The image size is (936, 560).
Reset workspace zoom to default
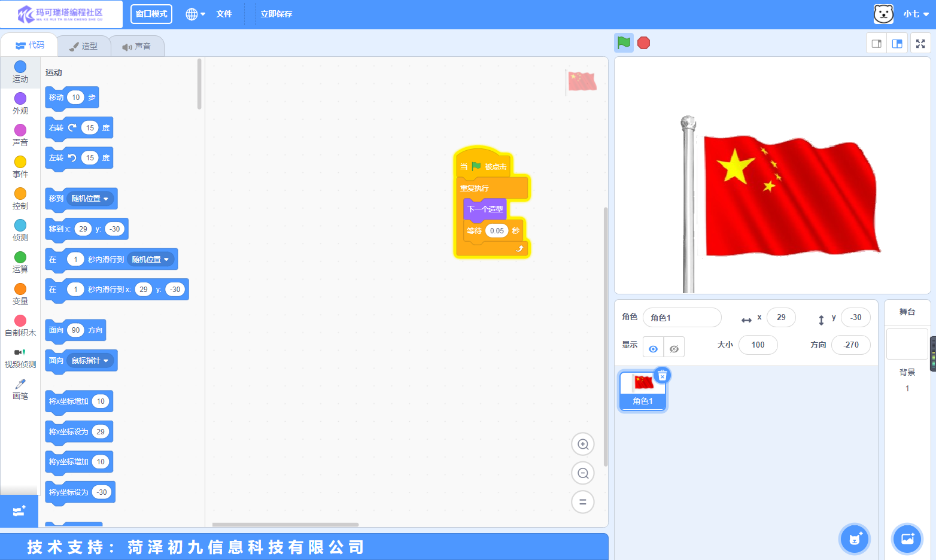(583, 502)
